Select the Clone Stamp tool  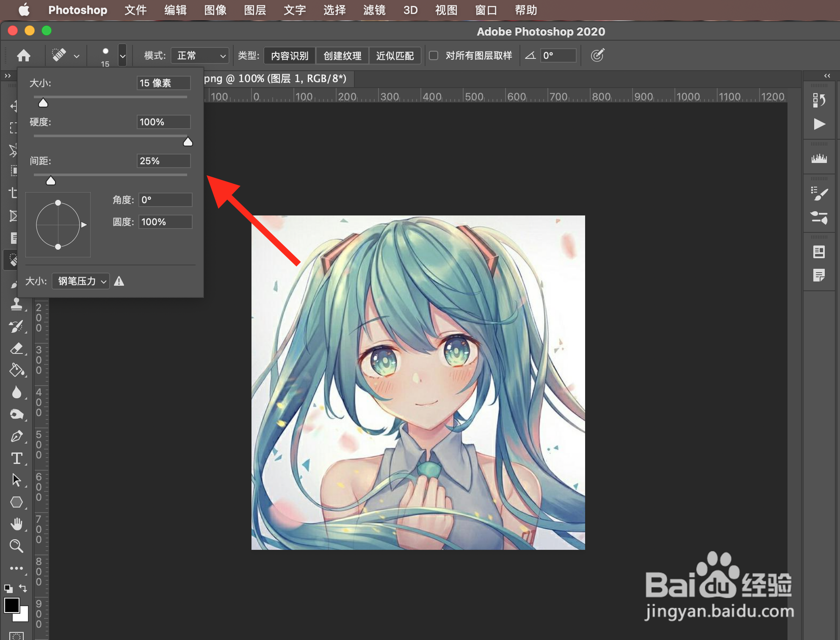click(17, 304)
